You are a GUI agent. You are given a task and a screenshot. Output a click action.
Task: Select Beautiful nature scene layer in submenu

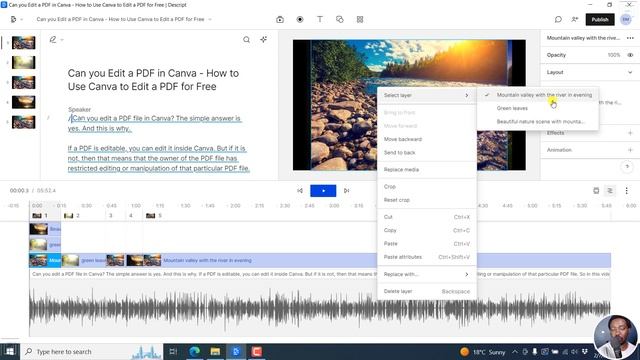pos(538,122)
